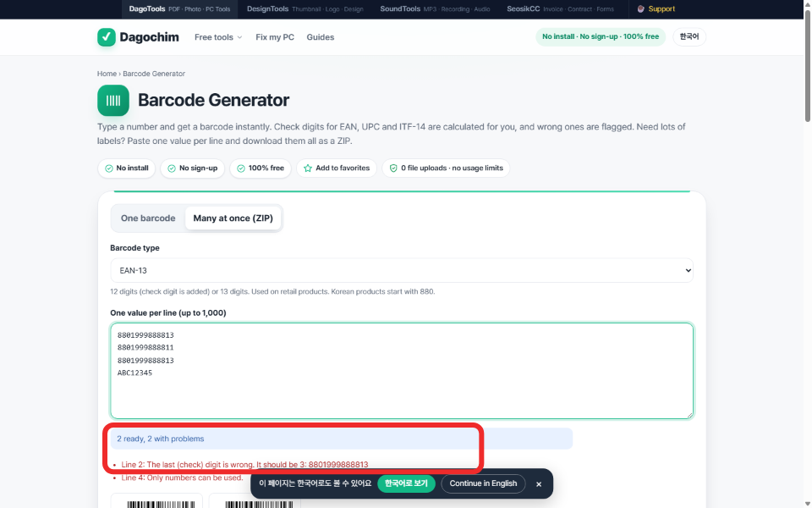Click Add to favorites

[337, 168]
